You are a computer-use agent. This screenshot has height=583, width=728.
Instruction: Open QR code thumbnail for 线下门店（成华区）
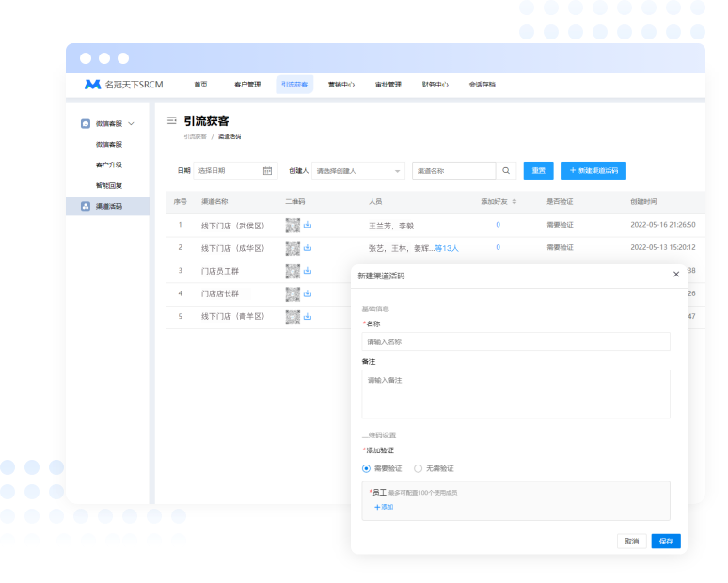point(293,248)
